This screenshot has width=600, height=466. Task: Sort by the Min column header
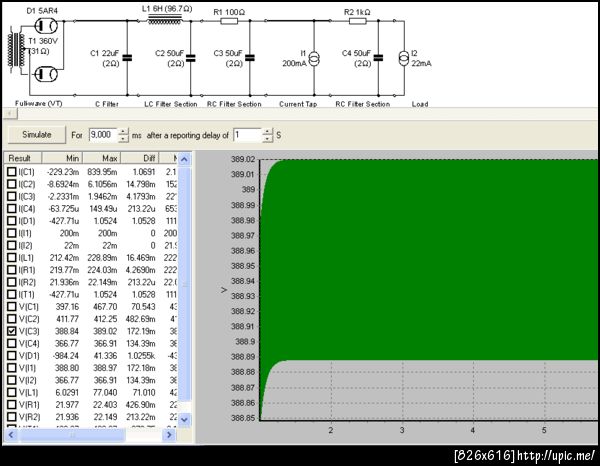(62, 158)
